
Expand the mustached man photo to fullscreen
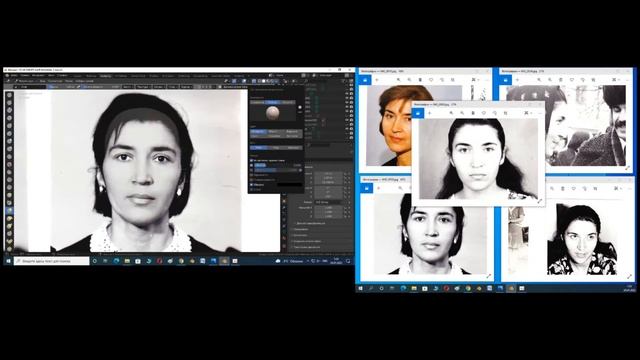tap(627, 168)
